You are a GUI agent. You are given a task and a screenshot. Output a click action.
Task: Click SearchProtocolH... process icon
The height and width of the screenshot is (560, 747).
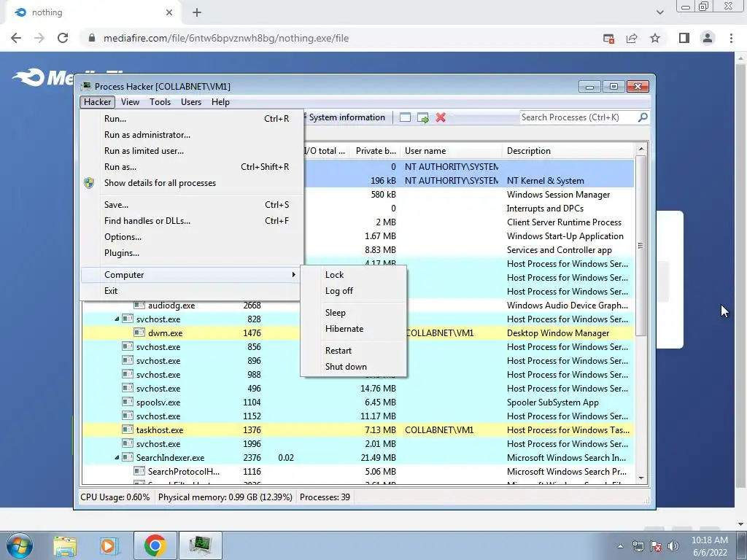(139, 472)
